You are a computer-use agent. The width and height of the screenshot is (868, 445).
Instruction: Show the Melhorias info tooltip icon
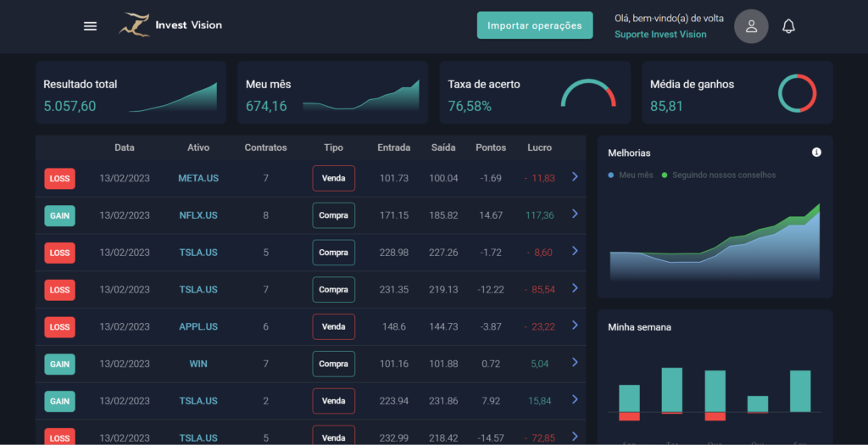tap(816, 153)
